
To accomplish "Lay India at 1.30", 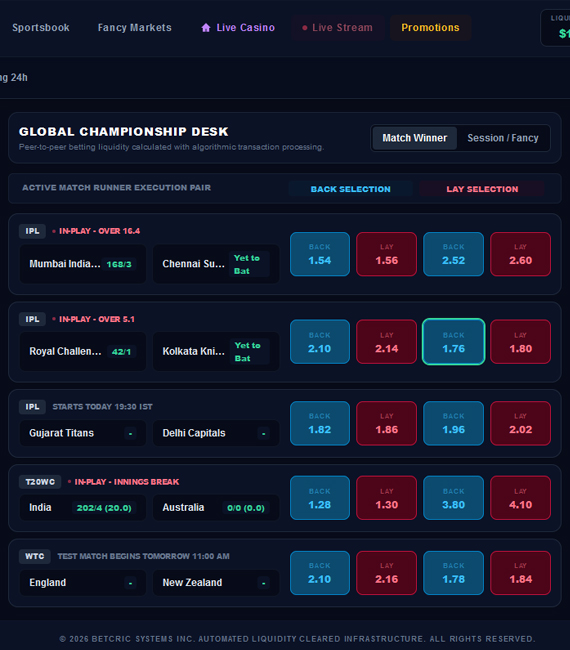I will point(387,498).
